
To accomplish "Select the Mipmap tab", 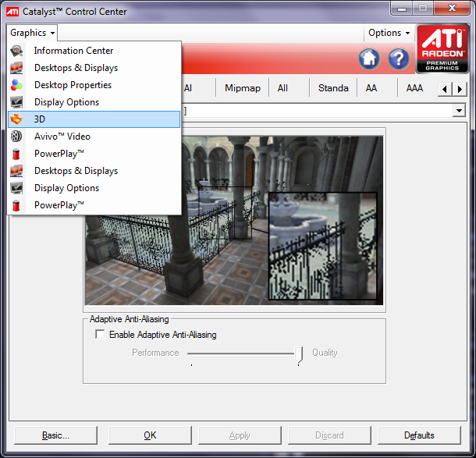I will tap(241, 88).
